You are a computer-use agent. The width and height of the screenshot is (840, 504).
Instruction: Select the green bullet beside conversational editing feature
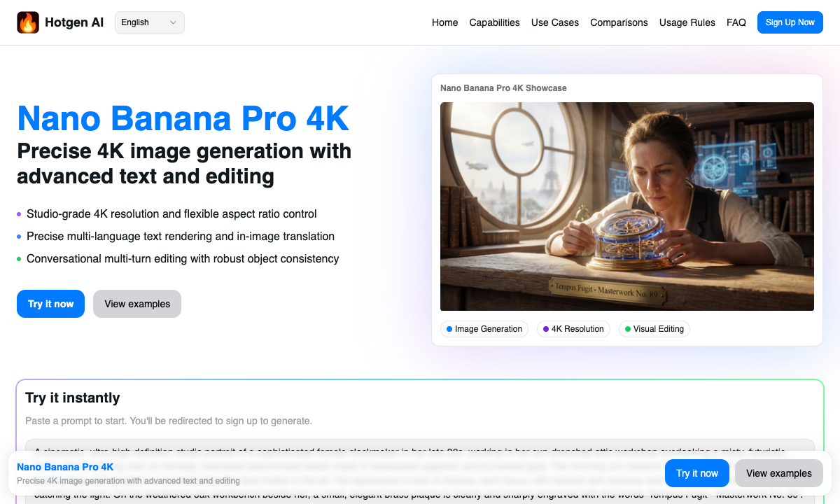pos(19,259)
